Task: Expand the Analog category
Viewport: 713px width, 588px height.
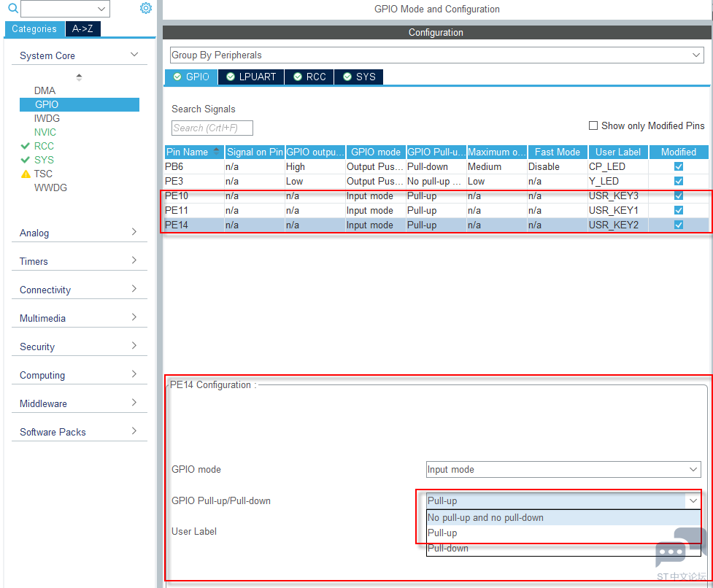Action: coord(134,232)
